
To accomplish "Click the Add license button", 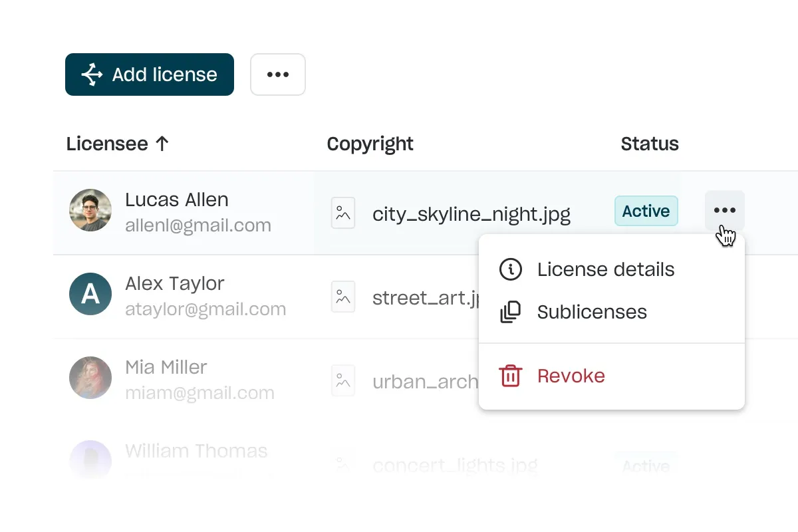I will (x=150, y=74).
